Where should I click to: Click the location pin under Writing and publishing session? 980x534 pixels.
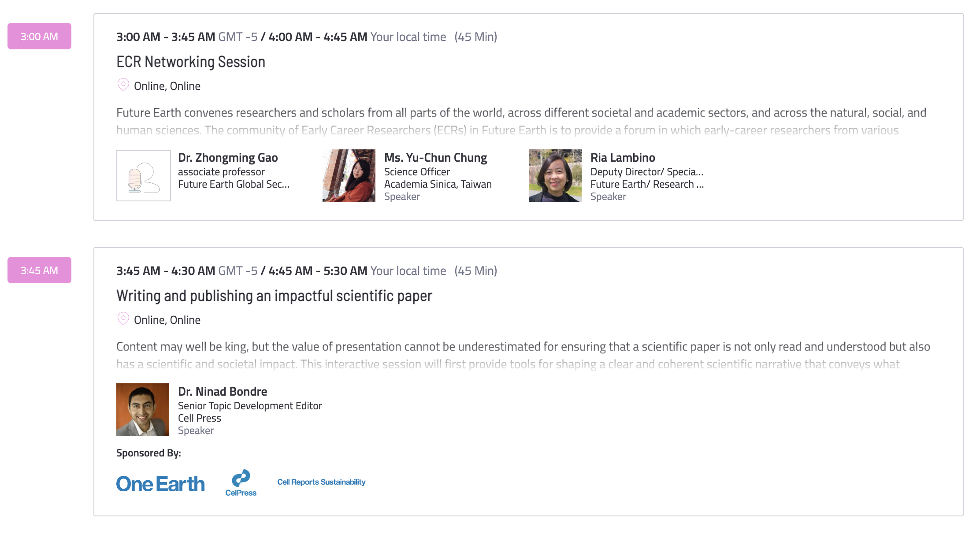(123, 319)
